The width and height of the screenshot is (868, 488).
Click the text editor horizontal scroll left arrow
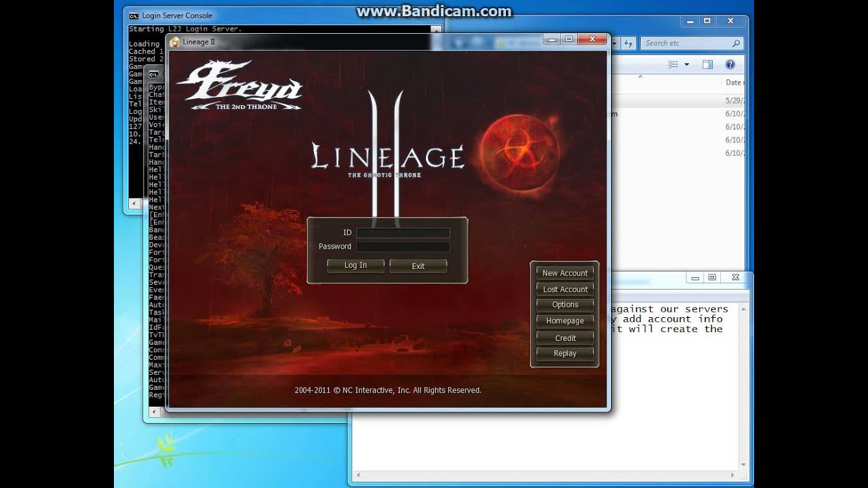357,476
